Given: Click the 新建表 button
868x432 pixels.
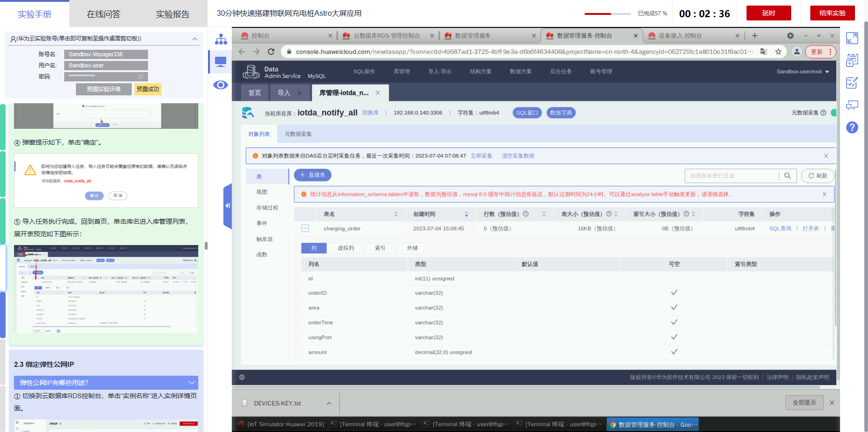Looking at the screenshot, I should [x=313, y=175].
